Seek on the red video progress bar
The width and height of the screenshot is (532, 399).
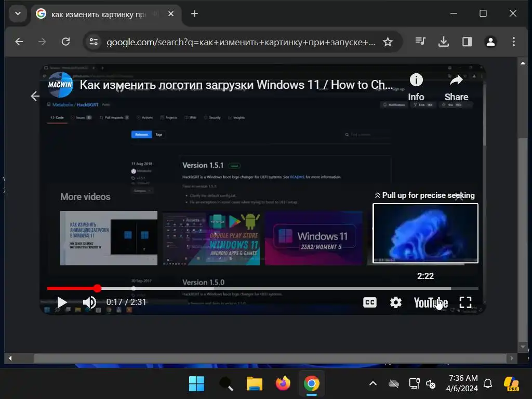click(x=262, y=288)
